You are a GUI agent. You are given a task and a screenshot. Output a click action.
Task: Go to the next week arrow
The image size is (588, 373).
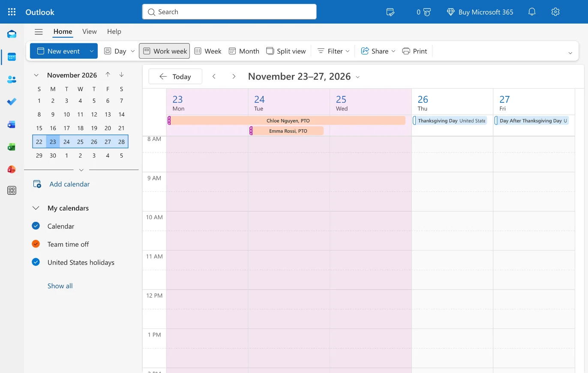234,76
